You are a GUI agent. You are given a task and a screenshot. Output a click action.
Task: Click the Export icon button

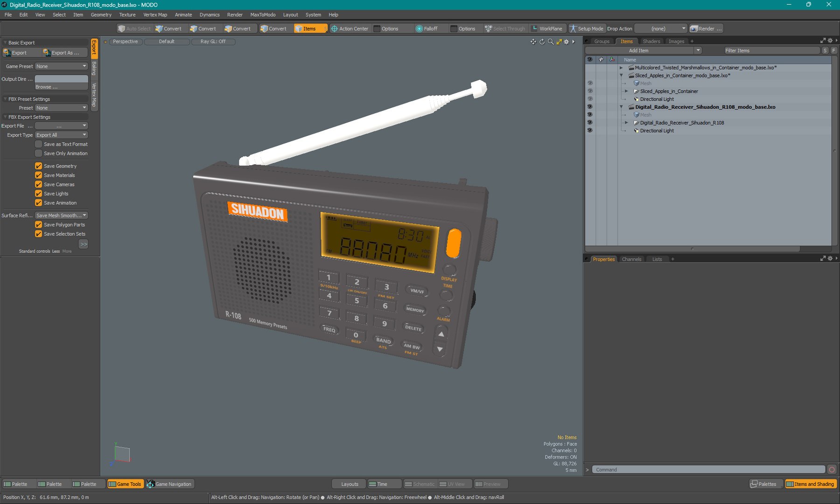tap(21, 53)
